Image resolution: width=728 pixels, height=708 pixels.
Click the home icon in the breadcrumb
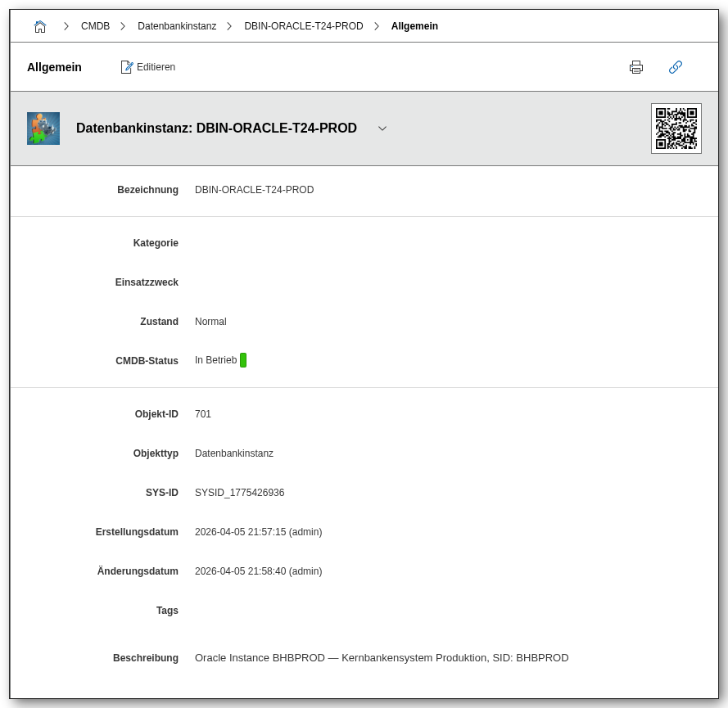(40, 25)
